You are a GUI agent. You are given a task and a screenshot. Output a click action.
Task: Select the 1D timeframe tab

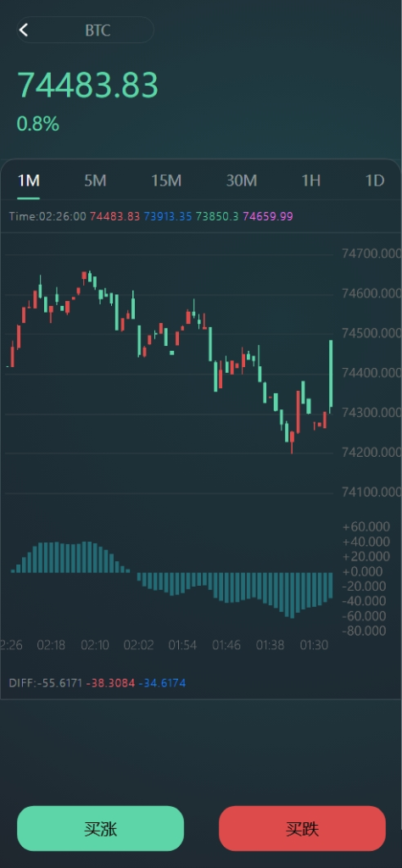(375, 181)
